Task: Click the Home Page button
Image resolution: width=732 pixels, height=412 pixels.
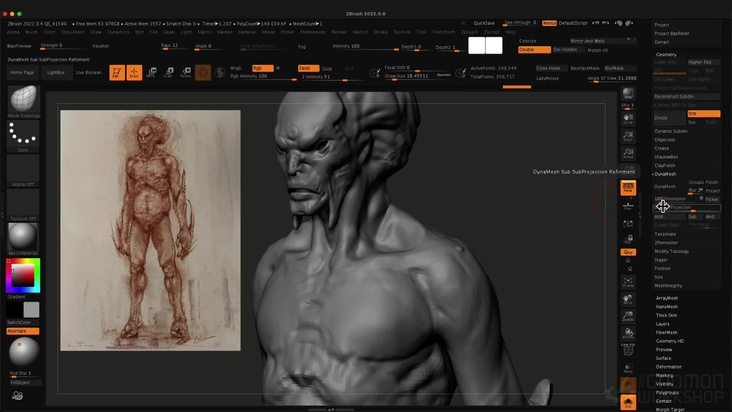Action: pyautogui.click(x=22, y=72)
